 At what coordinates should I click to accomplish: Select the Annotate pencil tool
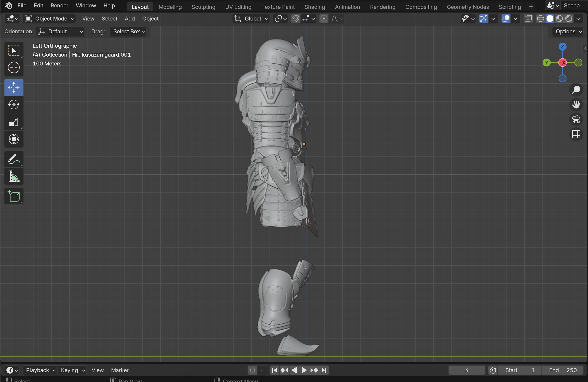point(14,159)
